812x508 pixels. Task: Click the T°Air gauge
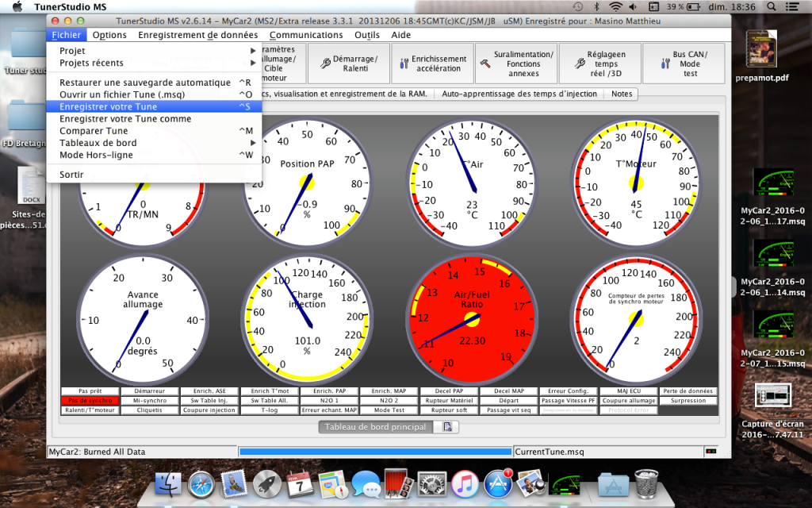[x=472, y=183]
